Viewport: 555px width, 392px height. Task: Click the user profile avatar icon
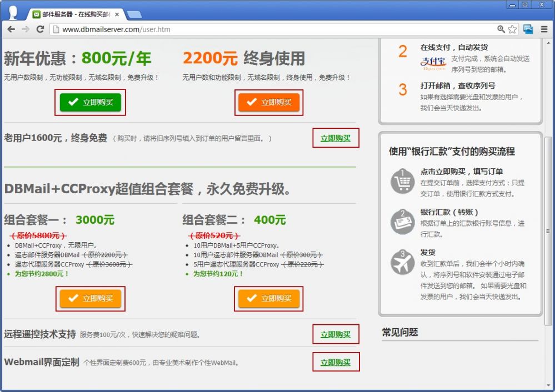pos(12,13)
